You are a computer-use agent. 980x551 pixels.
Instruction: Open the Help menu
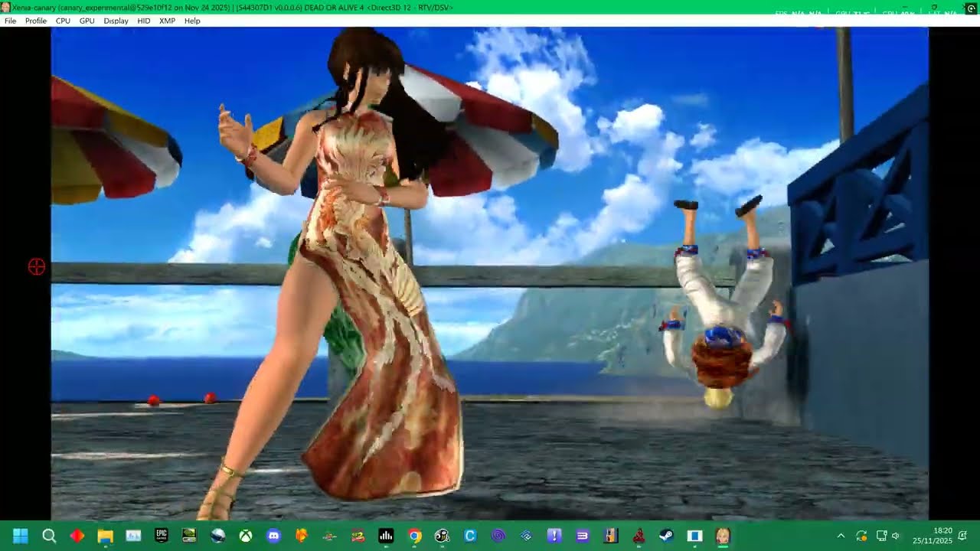point(192,21)
